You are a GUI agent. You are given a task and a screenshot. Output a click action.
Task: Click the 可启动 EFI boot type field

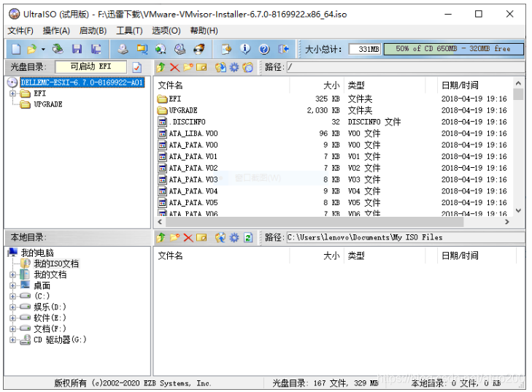[x=91, y=66]
